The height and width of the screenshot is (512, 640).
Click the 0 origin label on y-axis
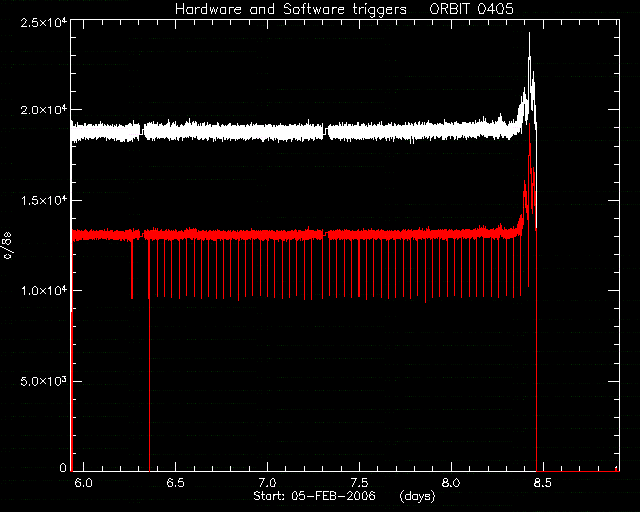63,467
